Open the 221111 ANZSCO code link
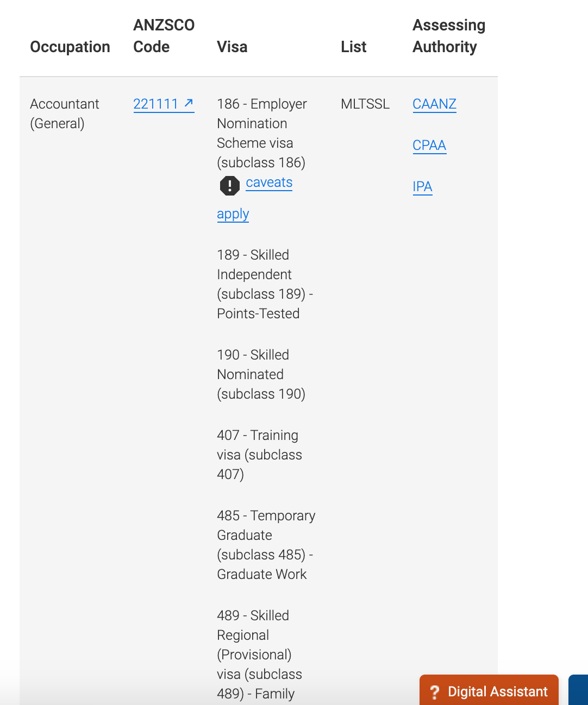 tap(164, 104)
